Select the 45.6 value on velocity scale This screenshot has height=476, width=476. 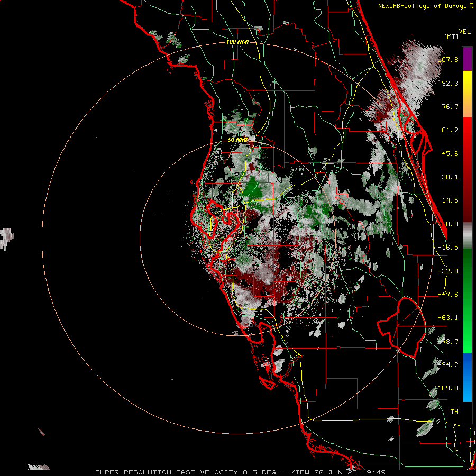click(x=450, y=153)
